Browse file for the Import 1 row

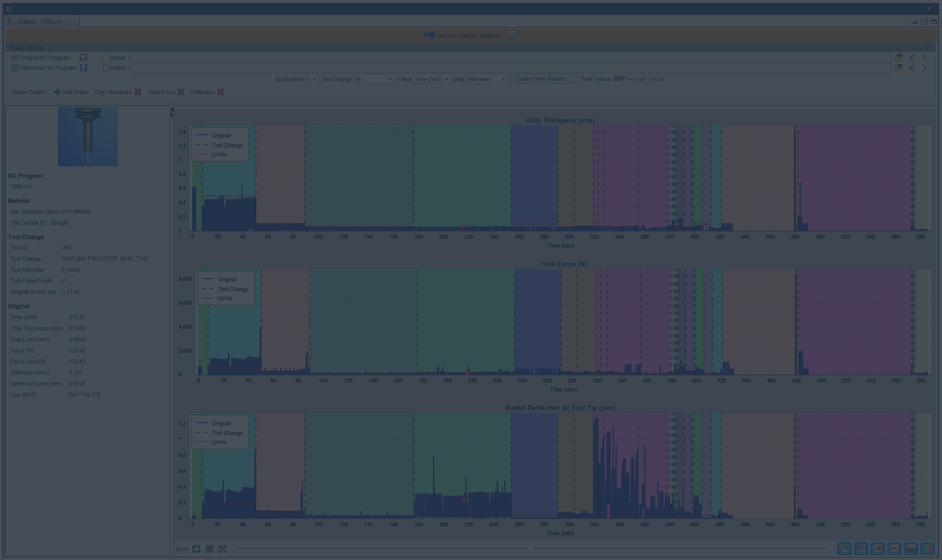[x=898, y=58]
